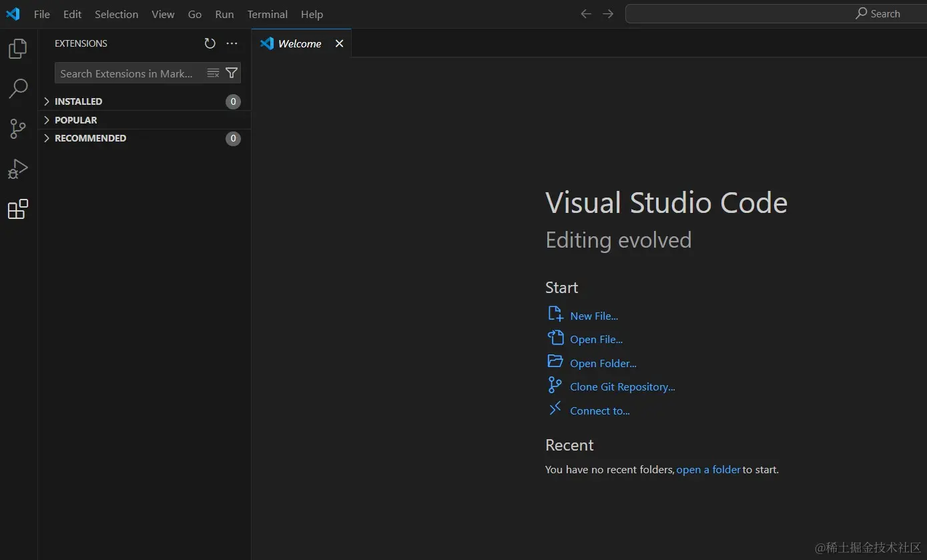Select the Welcome tab
This screenshot has height=560, width=927.
tap(301, 43)
